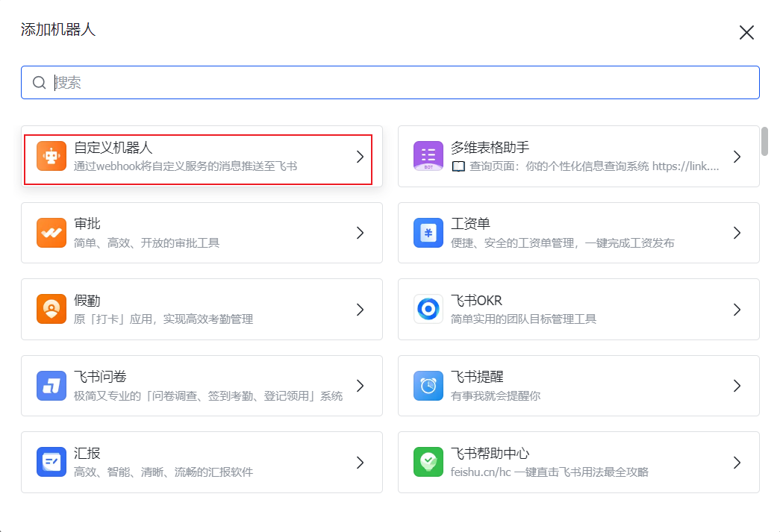
Task: Click description 简单实用的团队目标管理工具
Action: [523, 319]
